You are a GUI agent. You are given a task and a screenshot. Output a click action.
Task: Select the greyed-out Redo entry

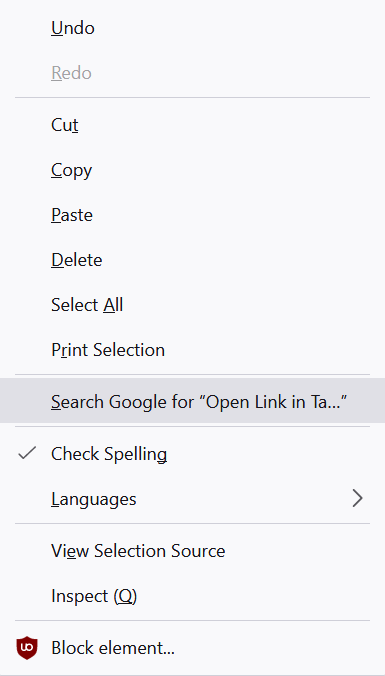pyautogui.click(x=192, y=73)
